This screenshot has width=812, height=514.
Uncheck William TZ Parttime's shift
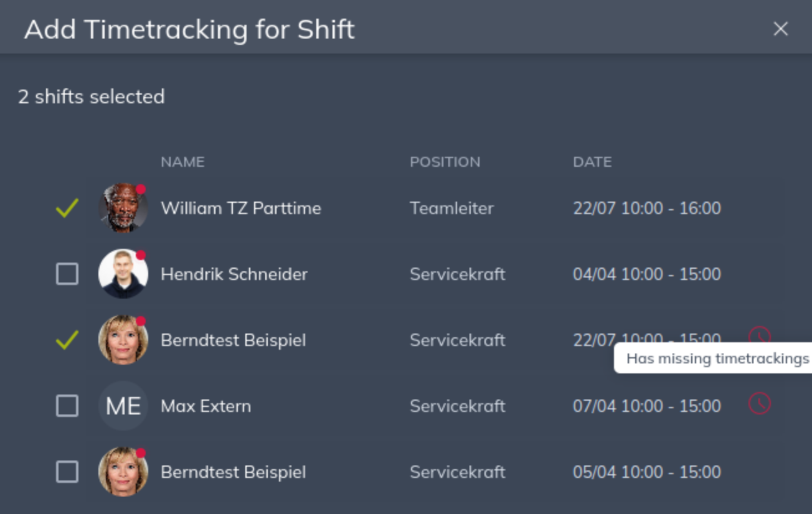(67, 208)
